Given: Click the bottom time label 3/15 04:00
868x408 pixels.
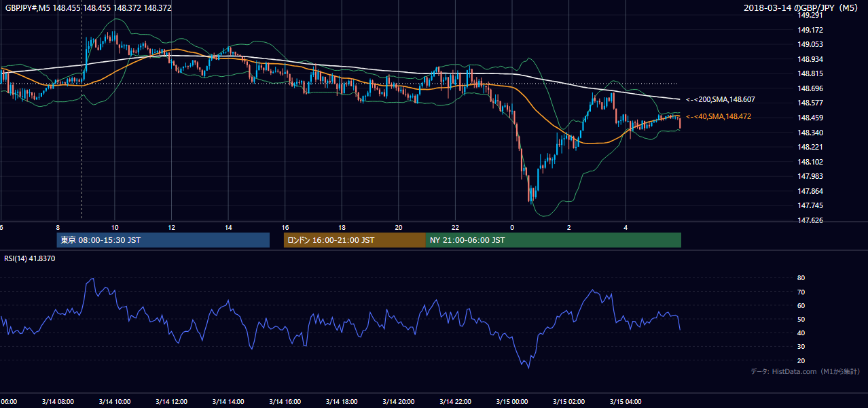Looking at the screenshot, I should click(626, 402).
